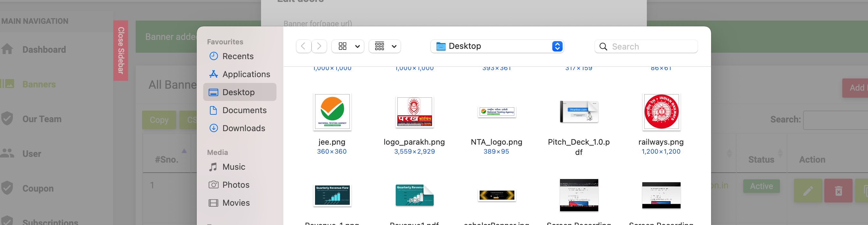Open Movies under Media
The image size is (868, 225).
(240, 203)
